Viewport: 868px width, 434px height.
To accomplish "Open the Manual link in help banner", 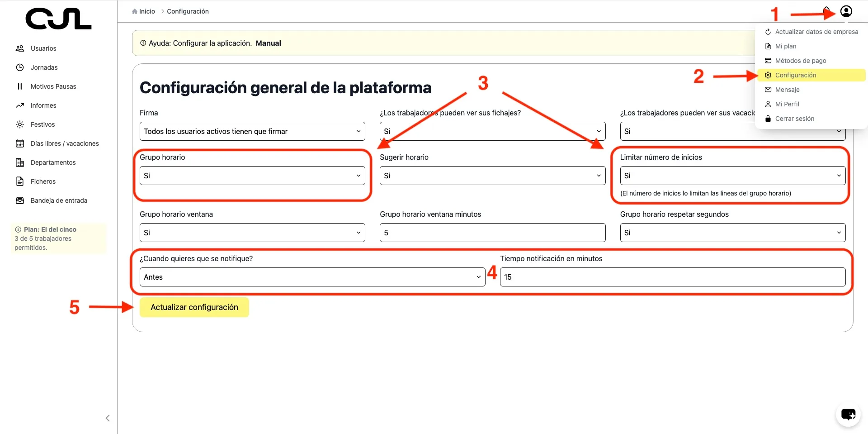I will (x=269, y=43).
